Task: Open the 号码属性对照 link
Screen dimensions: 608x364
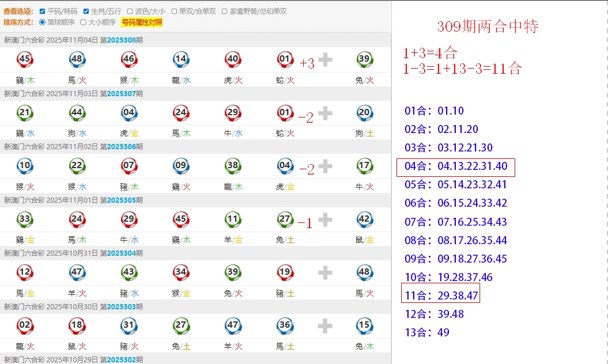Action: click(142, 22)
